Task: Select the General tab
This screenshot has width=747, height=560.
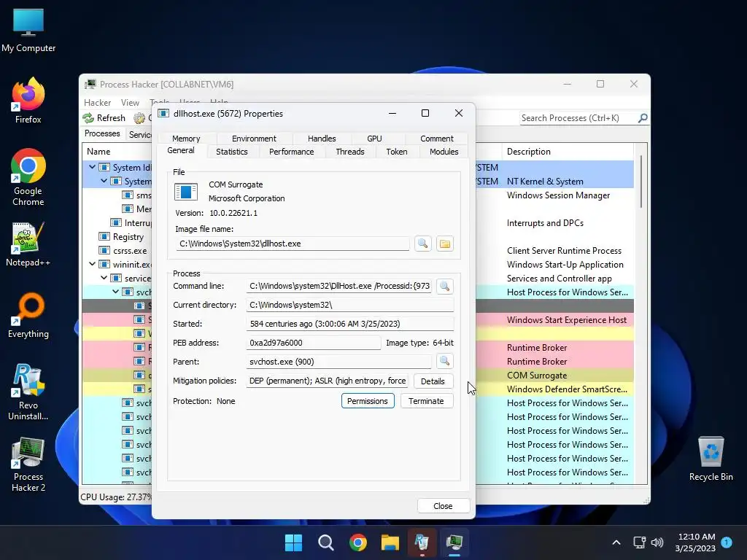Action: [x=181, y=150]
